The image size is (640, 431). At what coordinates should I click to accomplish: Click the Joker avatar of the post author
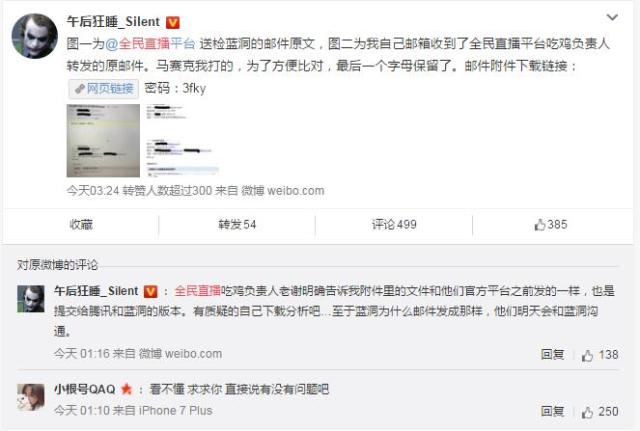point(34,36)
